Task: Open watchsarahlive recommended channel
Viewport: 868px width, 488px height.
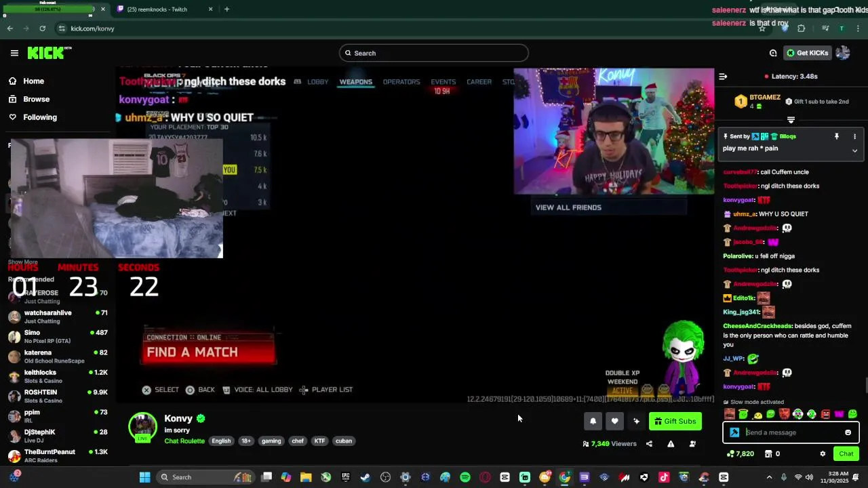Action: click(x=58, y=317)
